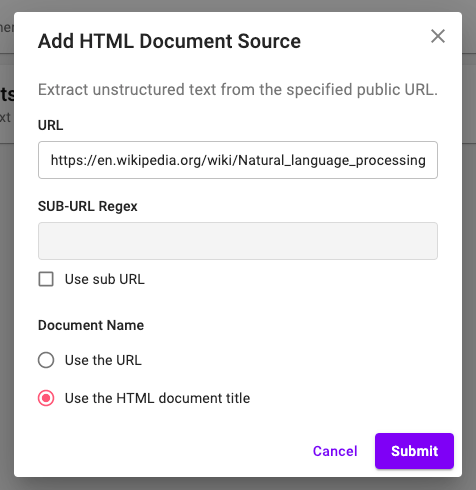
Task: Click the grey overlay beneath the dialog
Action: (238, 484)
